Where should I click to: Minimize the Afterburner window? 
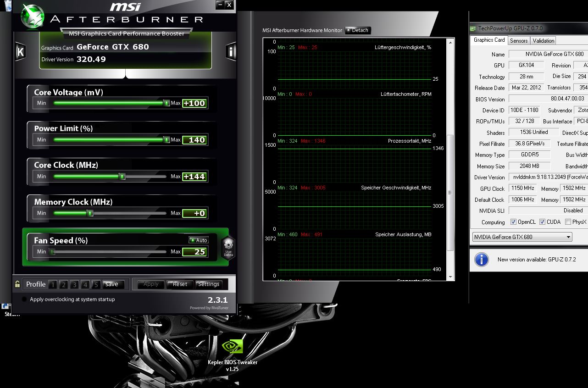pyautogui.click(x=220, y=5)
